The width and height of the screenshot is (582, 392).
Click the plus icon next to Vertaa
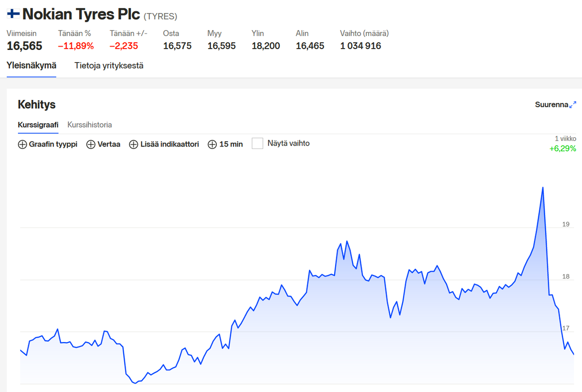[91, 144]
